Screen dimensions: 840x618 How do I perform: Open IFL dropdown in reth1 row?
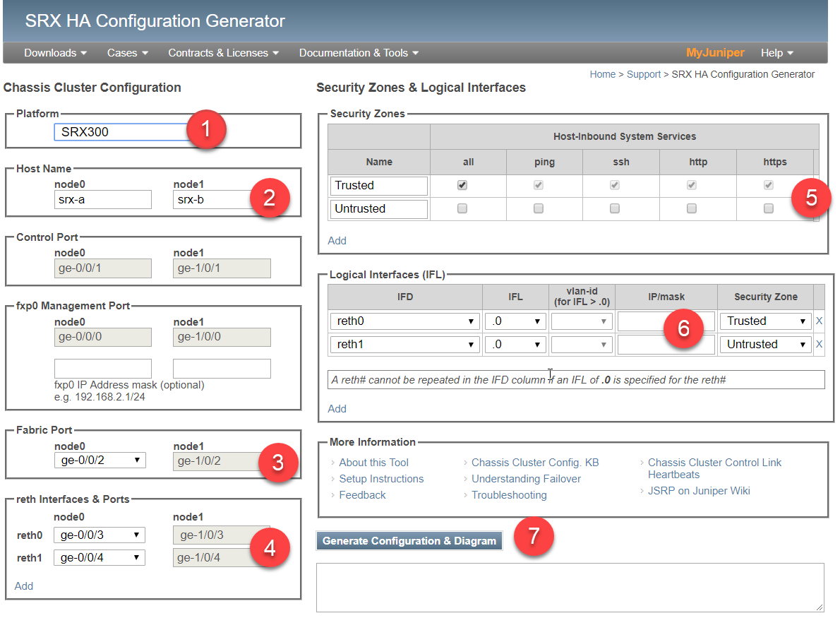click(515, 344)
